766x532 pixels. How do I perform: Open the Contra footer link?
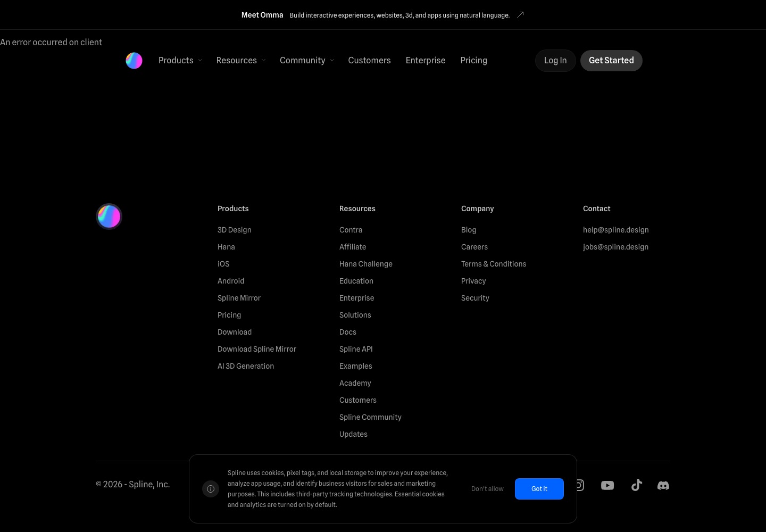coord(351,230)
